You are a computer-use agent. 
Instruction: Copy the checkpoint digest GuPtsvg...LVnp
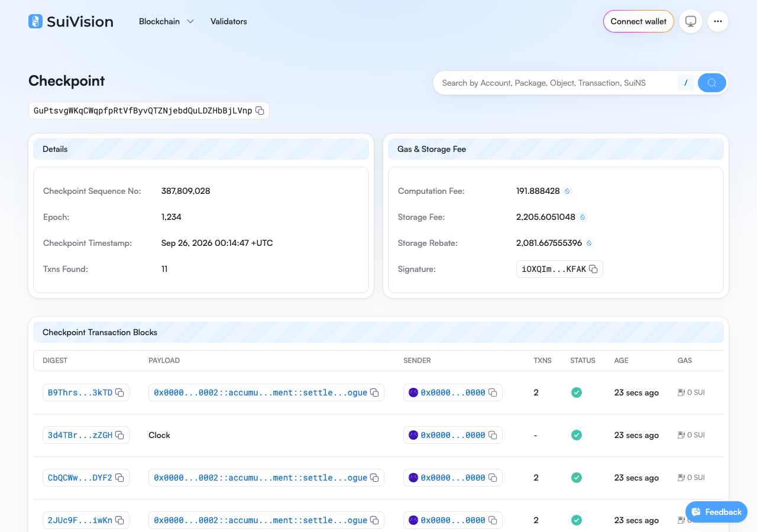tap(260, 111)
